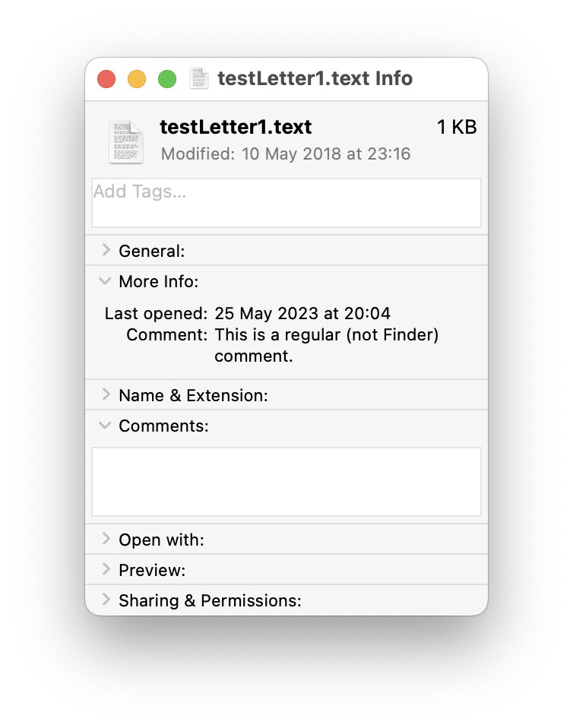Click the Add Tags field
The height and width of the screenshot is (728, 573).
click(x=286, y=203)
